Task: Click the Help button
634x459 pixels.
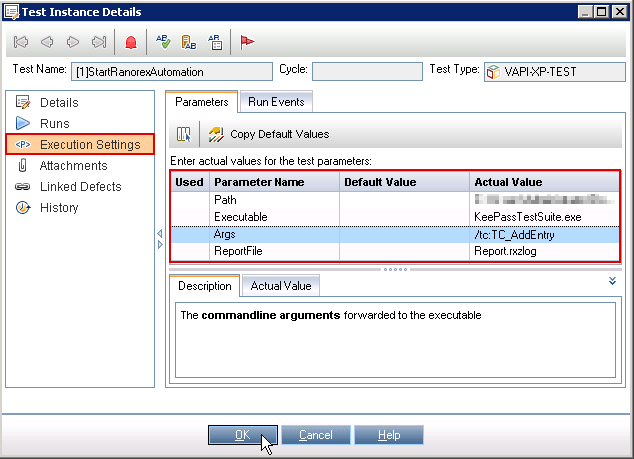Action: [389, 435]
